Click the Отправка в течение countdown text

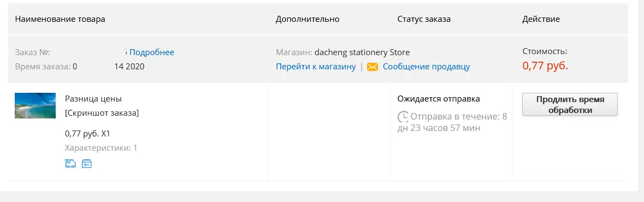452,122
